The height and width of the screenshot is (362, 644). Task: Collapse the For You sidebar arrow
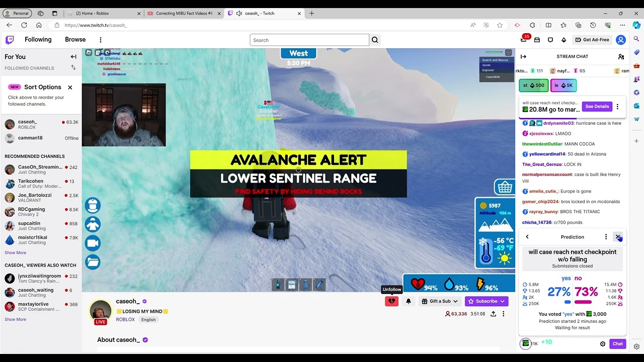coord(73,57)
